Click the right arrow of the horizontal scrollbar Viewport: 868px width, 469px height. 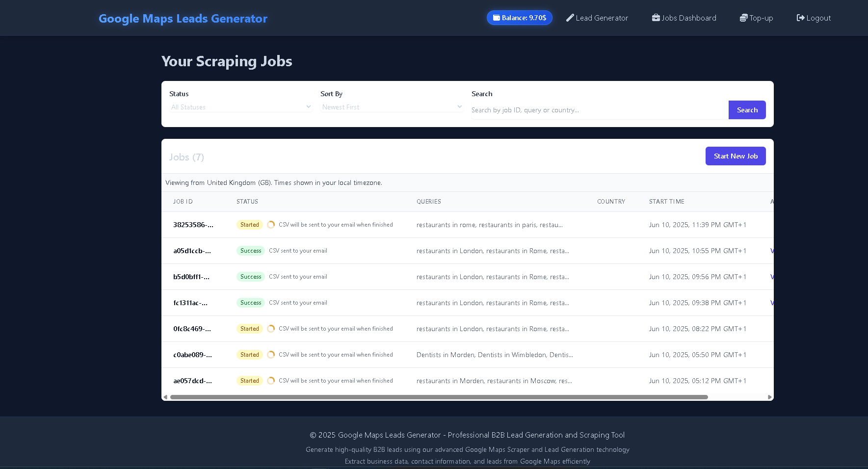click(769, 397)
